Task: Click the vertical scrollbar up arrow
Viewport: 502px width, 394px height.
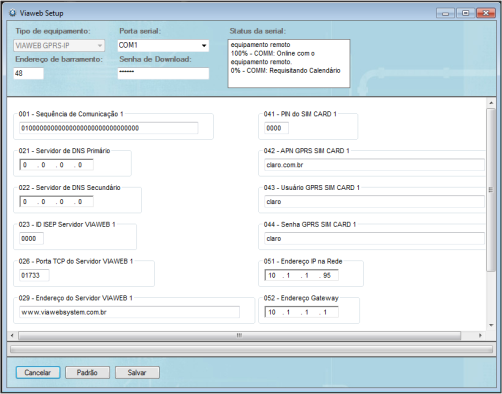Action: pos(491,103)
